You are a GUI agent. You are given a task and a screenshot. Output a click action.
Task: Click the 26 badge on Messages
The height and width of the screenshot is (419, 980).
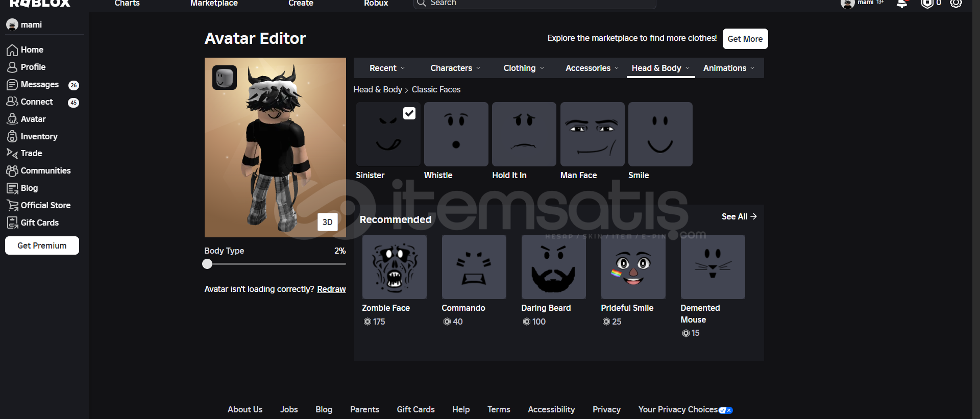coord(73,85)
